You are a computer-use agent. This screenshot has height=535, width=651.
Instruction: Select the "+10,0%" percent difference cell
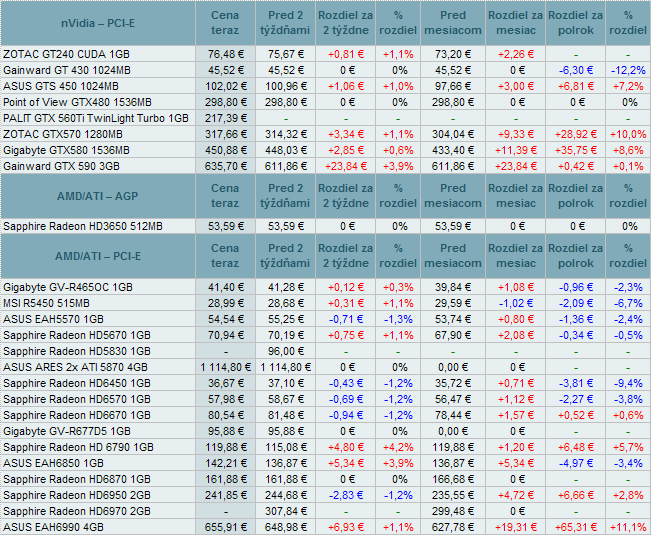[628, 134]
